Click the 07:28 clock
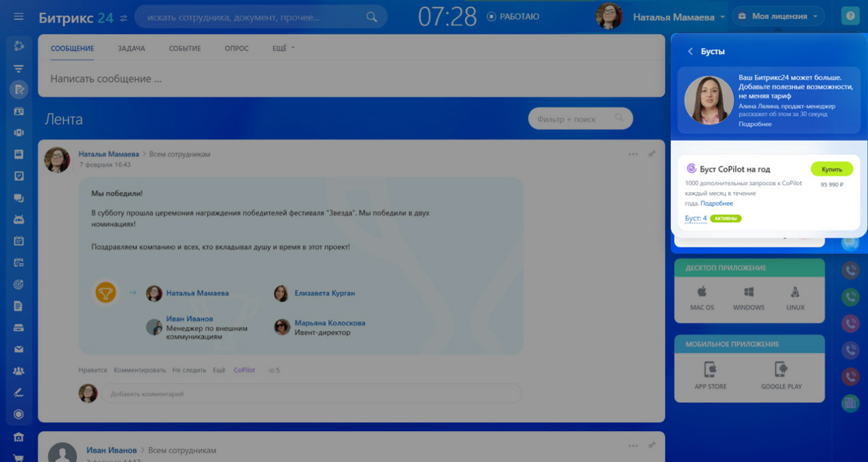 click(x=447, y=16)
